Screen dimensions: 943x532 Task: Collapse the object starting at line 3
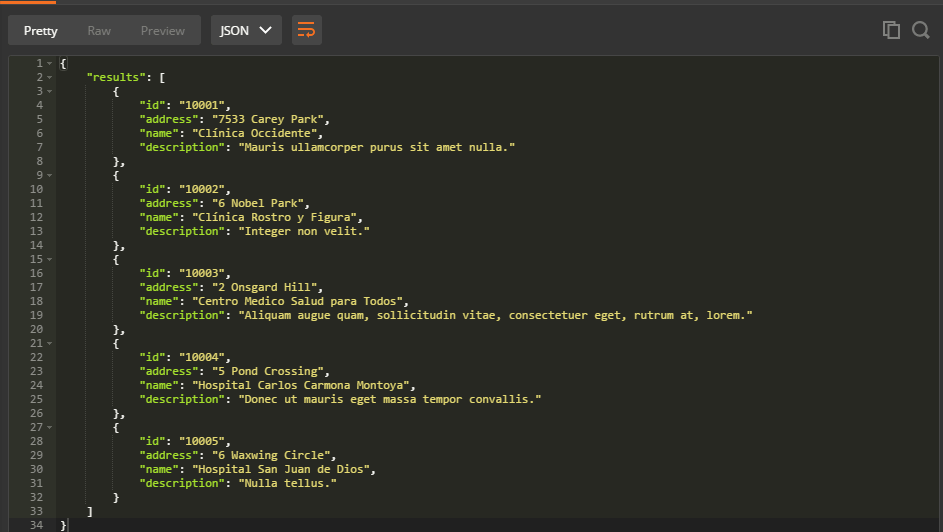(50, 91)
